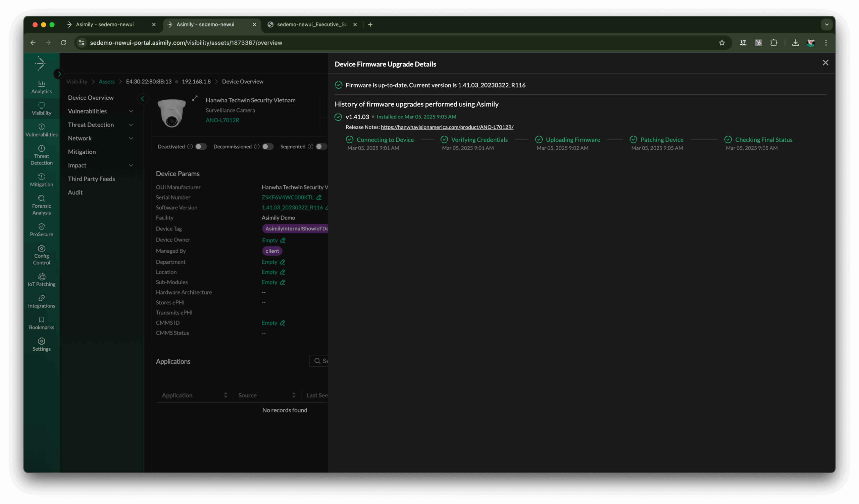
Task: Open the ProSecure module
Action: coord(42,230)
